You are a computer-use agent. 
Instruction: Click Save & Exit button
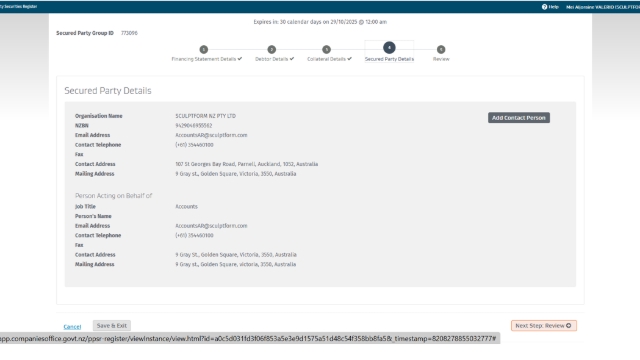111,326
